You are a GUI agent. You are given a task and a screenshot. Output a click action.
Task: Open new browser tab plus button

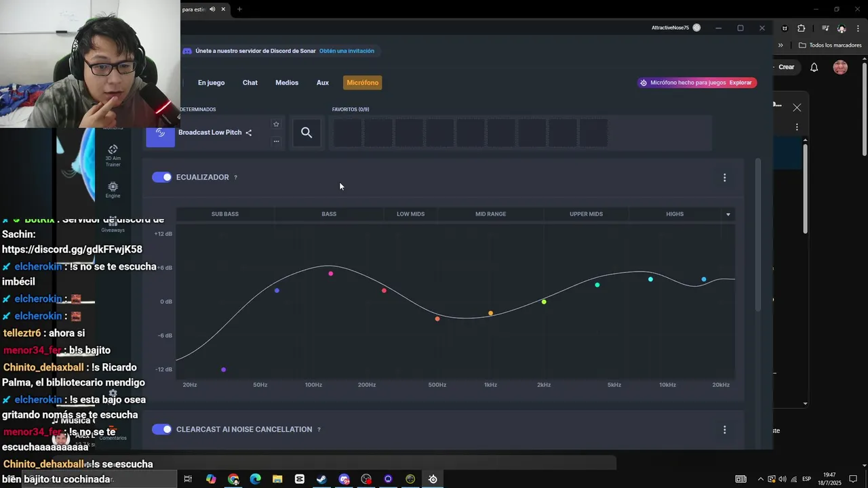[x=239, y=9]
